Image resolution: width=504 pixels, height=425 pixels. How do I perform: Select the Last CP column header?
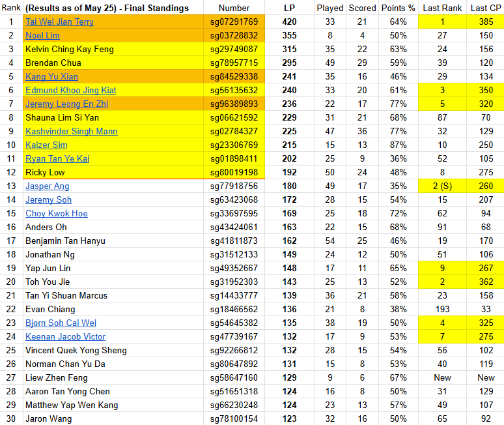486,8
